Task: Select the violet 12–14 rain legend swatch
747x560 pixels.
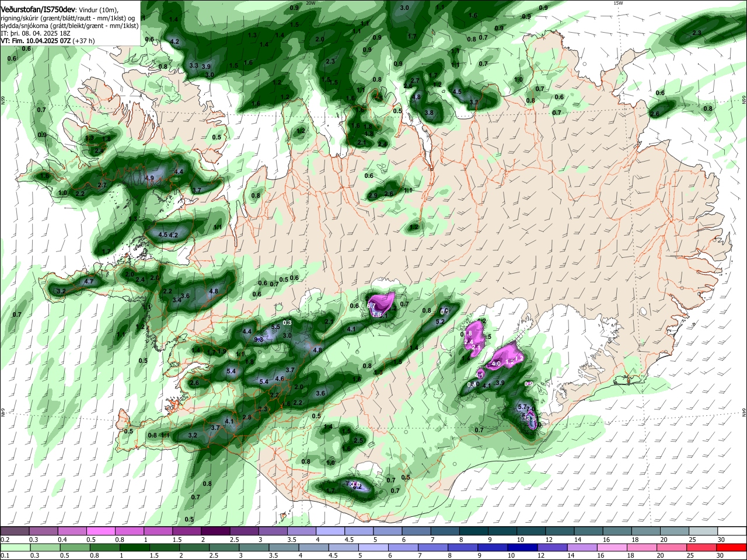Action: coord(553,547)
